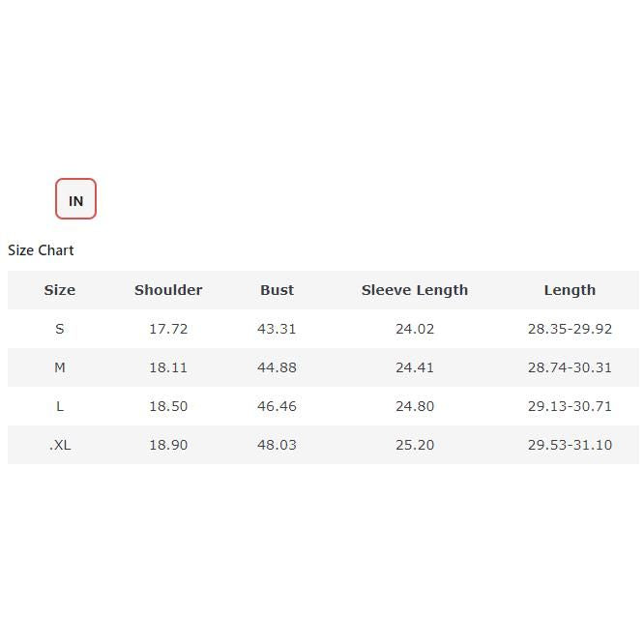Select the M size row label
The image size is (644, 644).
[59, 367]
